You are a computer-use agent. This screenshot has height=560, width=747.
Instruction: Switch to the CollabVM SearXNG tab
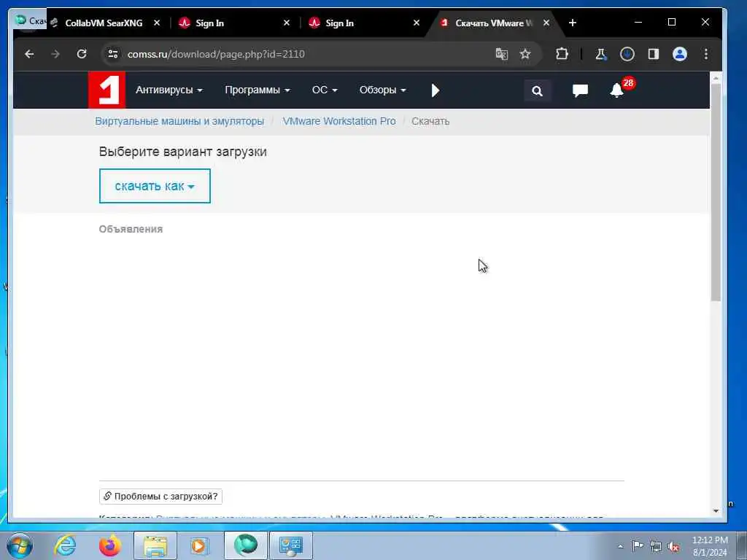coord(104,23)
